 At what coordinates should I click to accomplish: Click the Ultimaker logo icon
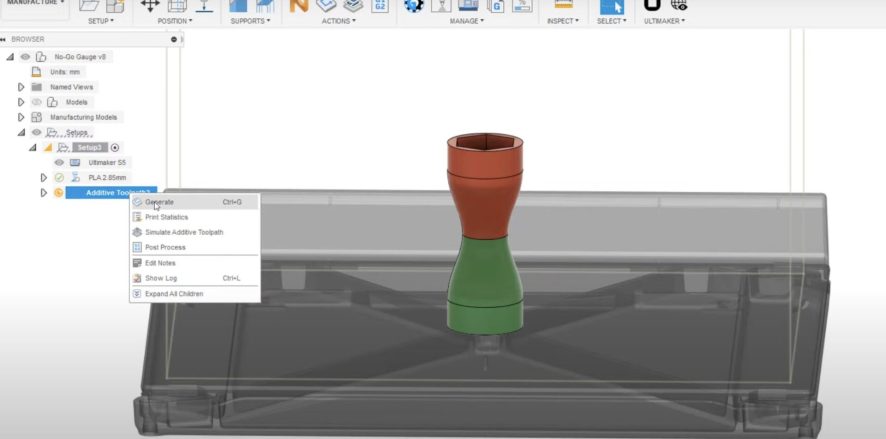(x=653, y=5)
